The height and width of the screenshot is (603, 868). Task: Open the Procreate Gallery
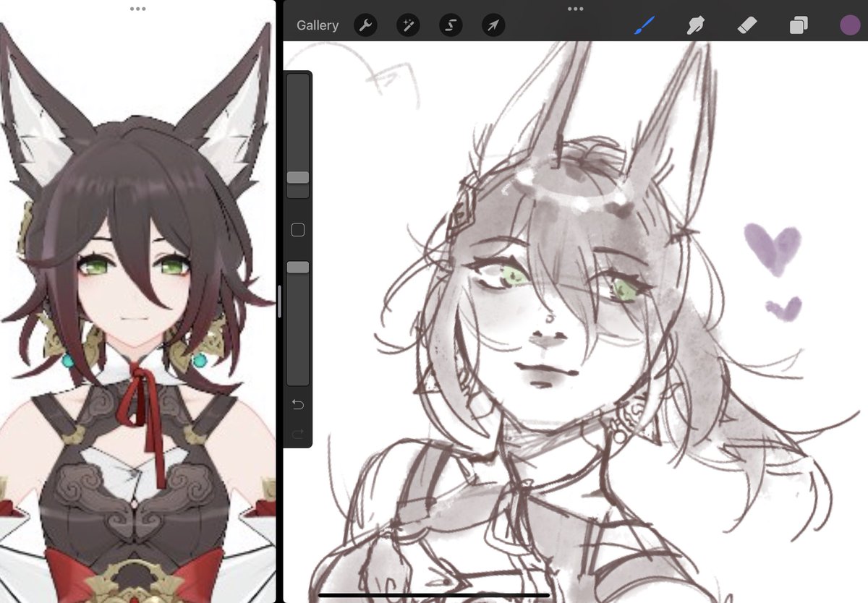coord(317,25)
